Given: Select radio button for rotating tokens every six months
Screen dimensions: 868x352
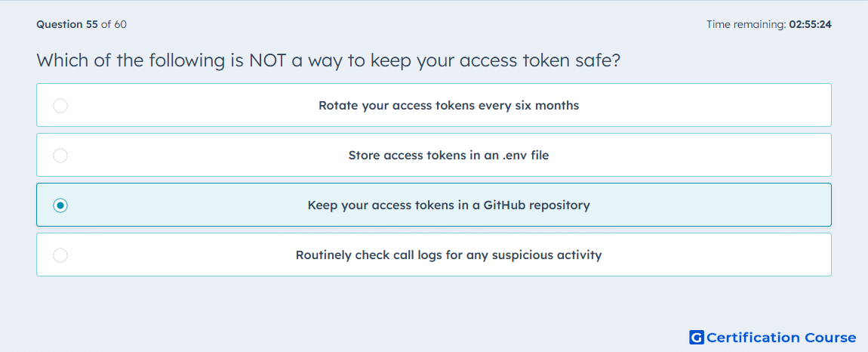Looking at the screenshot, I should [x=60, y=105].
